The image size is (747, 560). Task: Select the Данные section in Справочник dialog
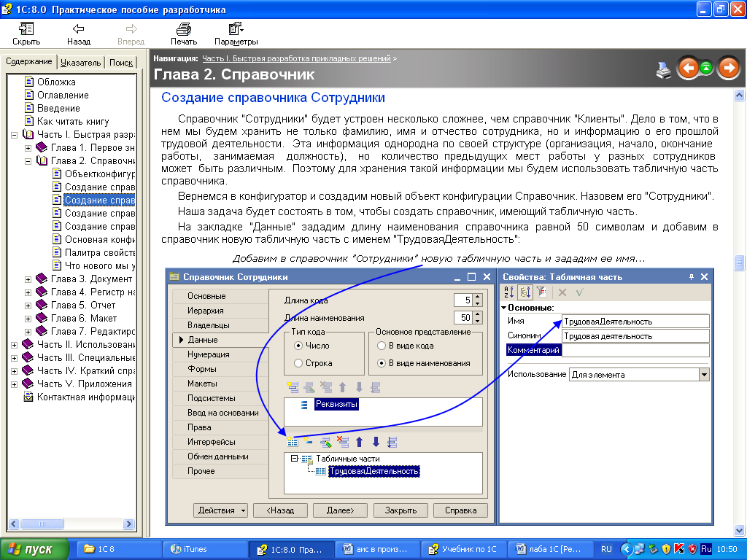pos(220,340)
